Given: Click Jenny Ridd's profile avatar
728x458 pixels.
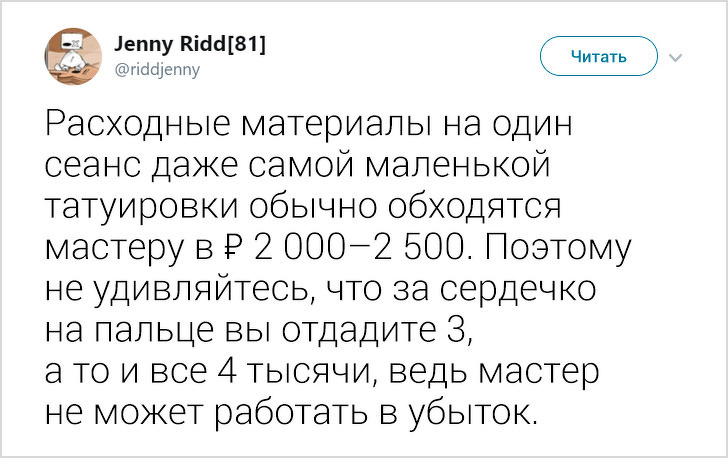Looking at the screenshot, I should click(x=73, y=55).
